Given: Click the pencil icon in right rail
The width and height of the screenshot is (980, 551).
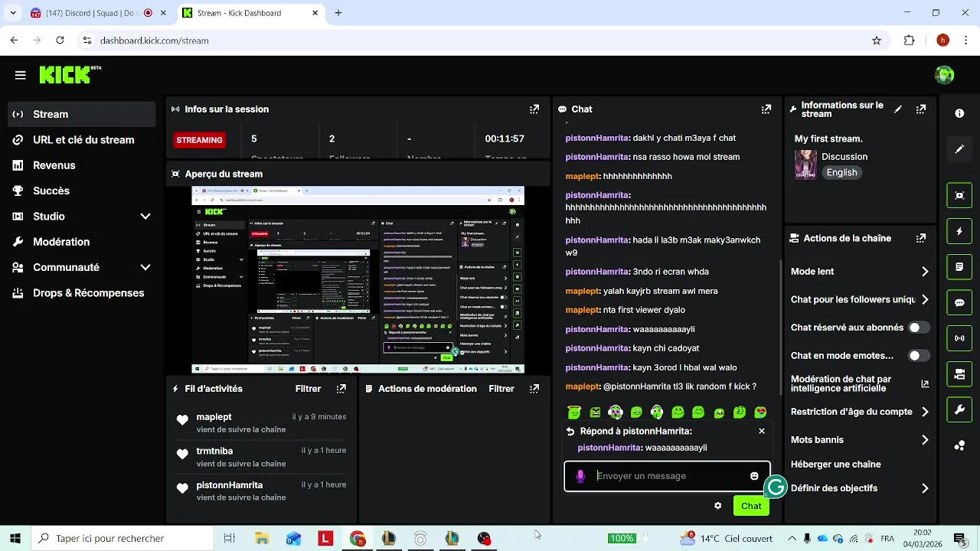Looking at the screenshot, I should coord(959,149).
